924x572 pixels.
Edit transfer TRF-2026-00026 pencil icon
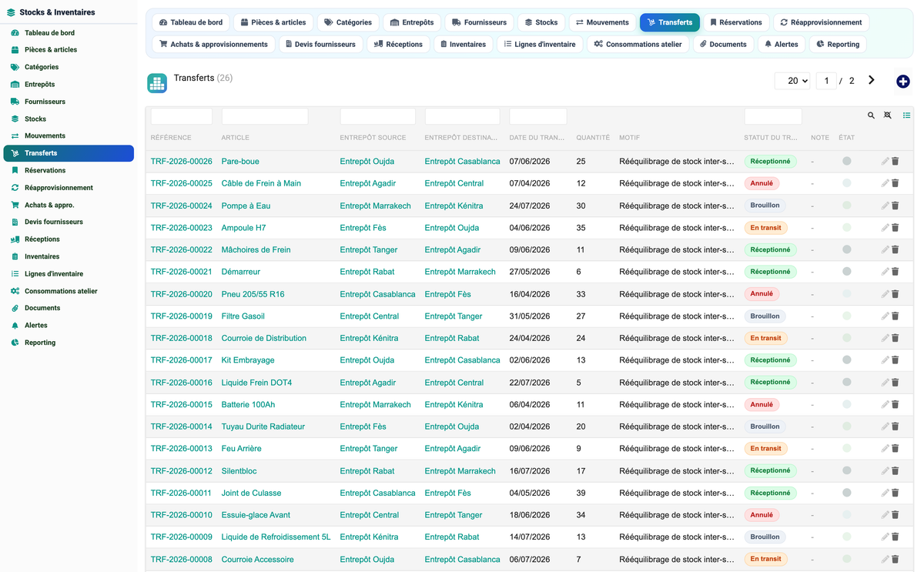[x=885, y=162]
